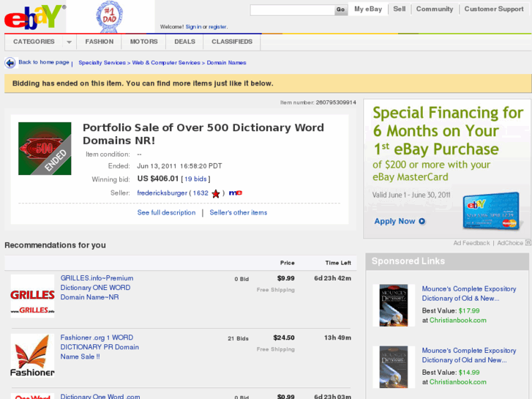The height and width of the screenshot is (399, 532).
Task: Open the Motors tab
Action: 144,42
